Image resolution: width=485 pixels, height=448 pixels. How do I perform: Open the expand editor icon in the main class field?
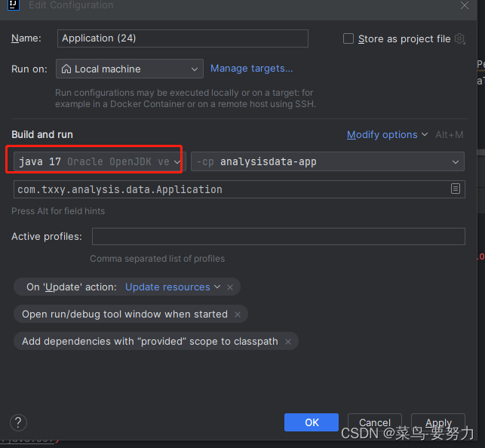tap(456, 189)
